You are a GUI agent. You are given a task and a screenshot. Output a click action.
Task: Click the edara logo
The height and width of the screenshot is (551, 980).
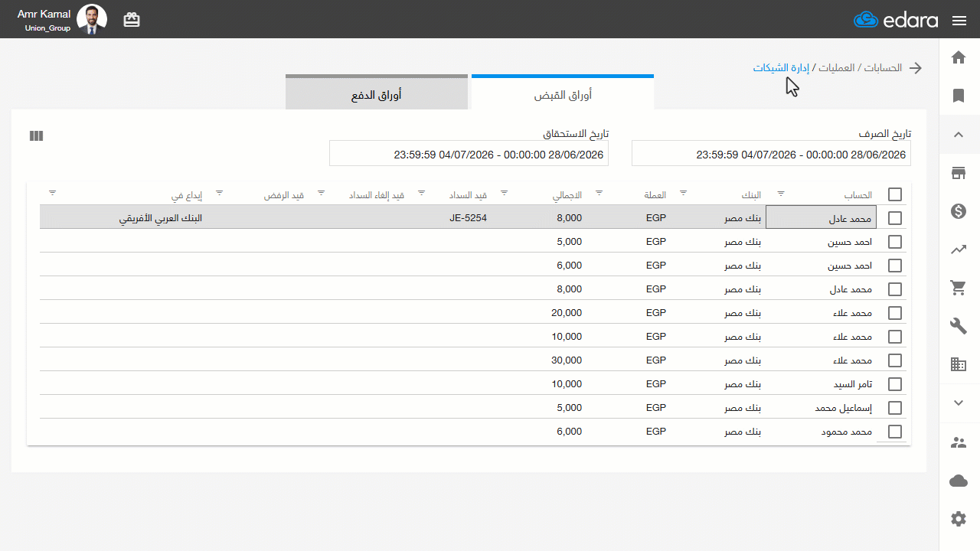tap(896, 20)
